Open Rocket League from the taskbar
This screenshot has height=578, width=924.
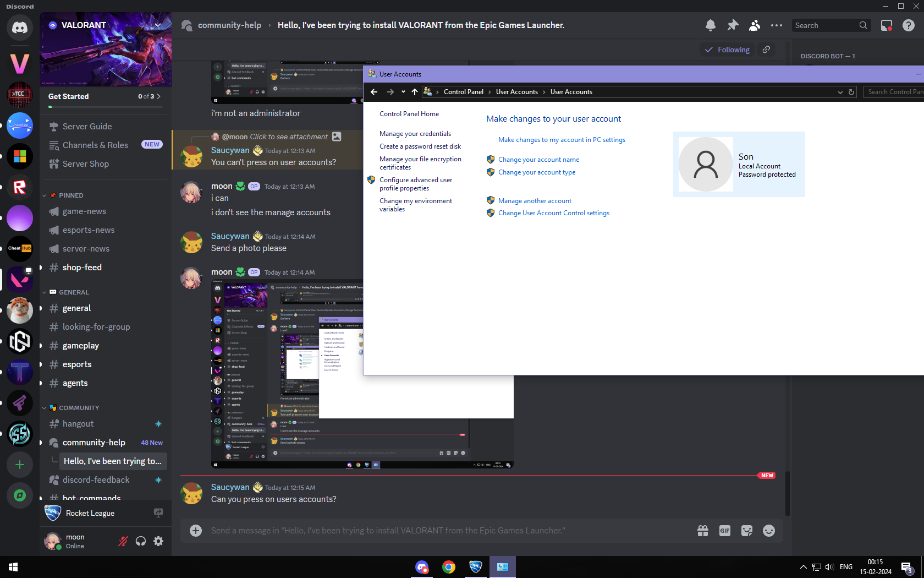[x=476, y=567]
